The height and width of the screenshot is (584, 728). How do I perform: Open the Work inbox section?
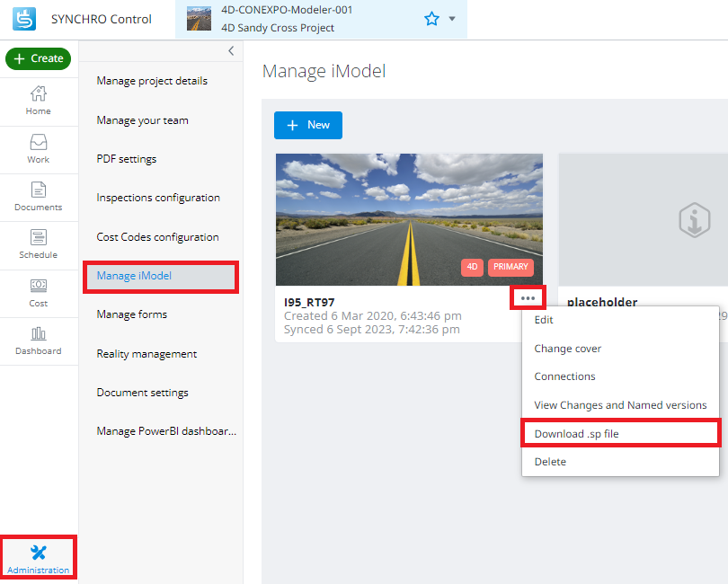click(x=39, y=149)
